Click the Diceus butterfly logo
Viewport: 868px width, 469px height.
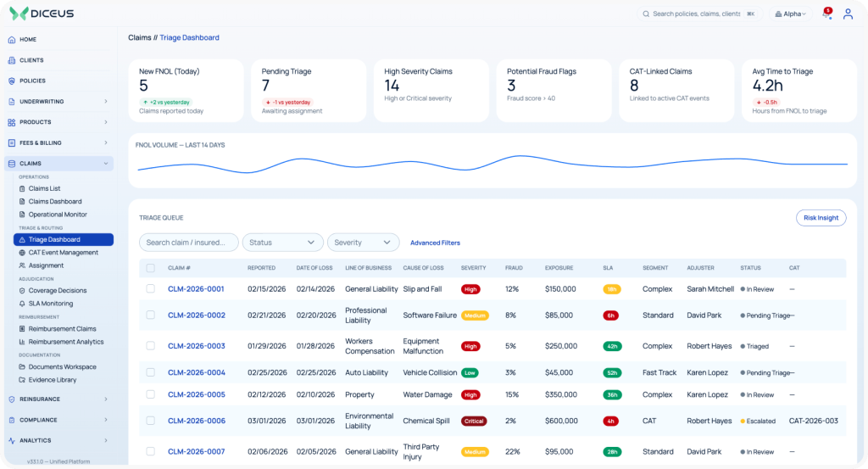point(19,14)
